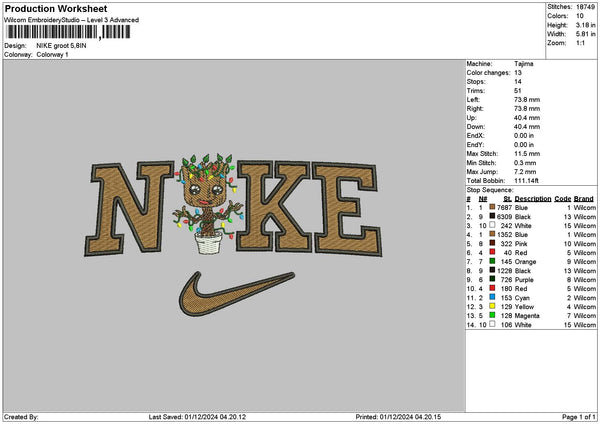
Task: Click the Stitches value '18749'
Action: (585, 7)
